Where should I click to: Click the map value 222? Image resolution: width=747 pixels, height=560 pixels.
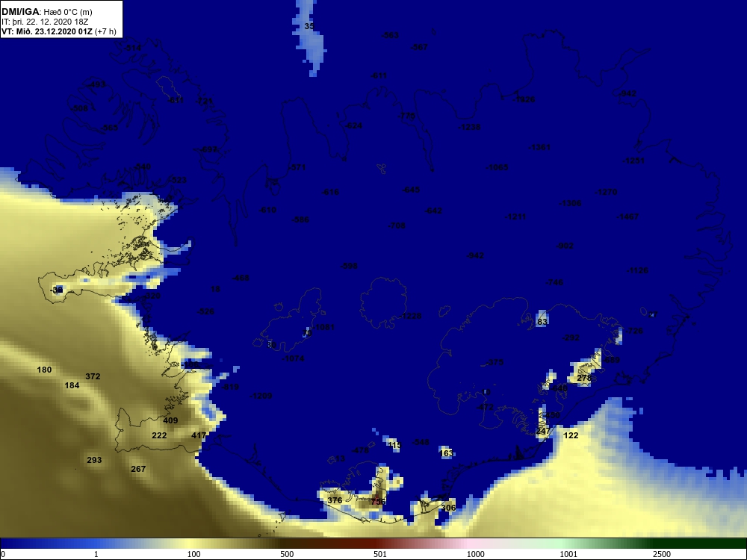point(159,435)
